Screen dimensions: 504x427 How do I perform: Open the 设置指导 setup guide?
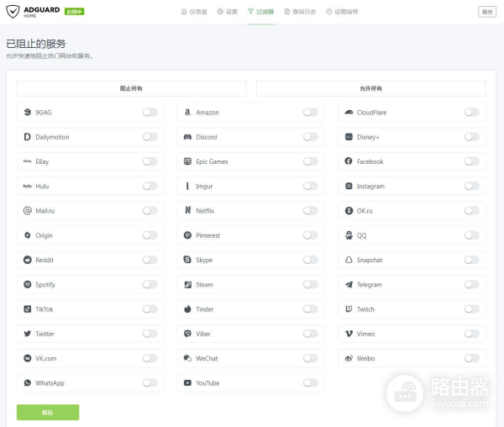pos(342,12)
